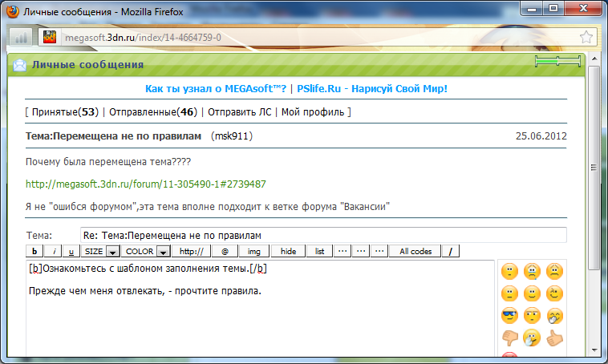Click the italic 'i' formatting button
The image size is (608, 364).
(54, 251)
